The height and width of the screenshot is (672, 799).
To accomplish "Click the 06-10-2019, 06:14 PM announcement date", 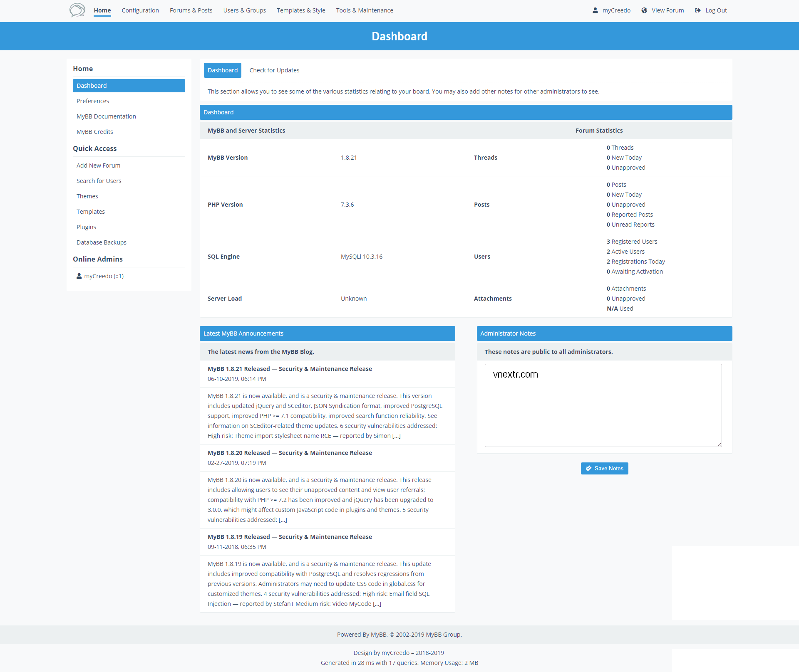I will click(x=237, y=379).
